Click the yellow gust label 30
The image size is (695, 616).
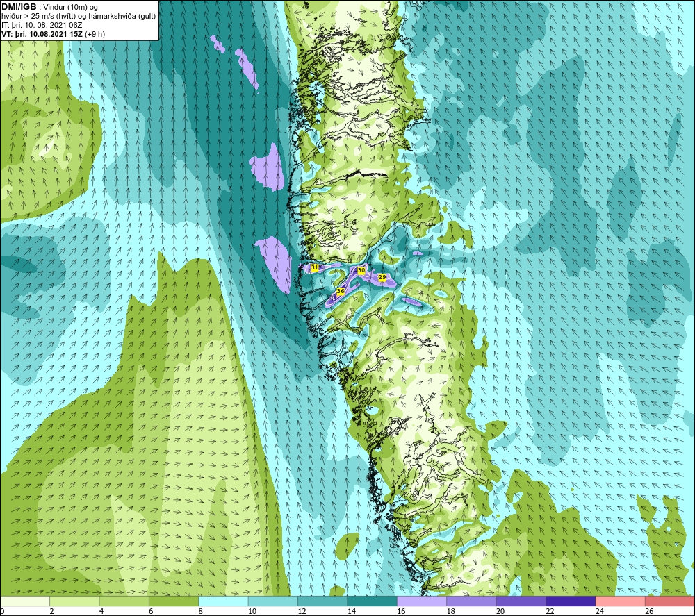coord(361,270)
